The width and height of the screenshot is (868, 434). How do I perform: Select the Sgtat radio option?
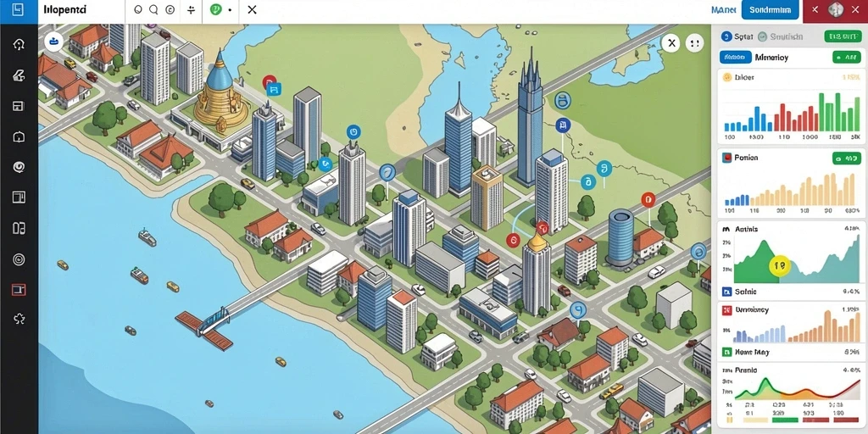[x=727, y=36]
